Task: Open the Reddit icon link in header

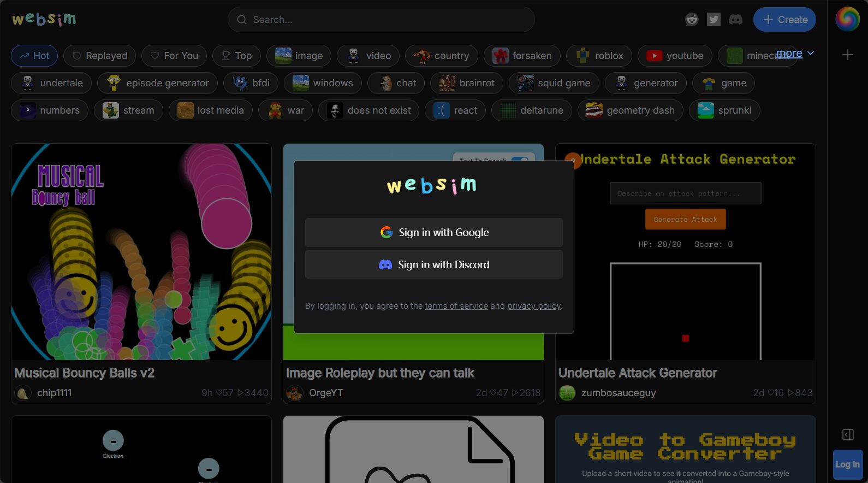Action: coord(692,20)
